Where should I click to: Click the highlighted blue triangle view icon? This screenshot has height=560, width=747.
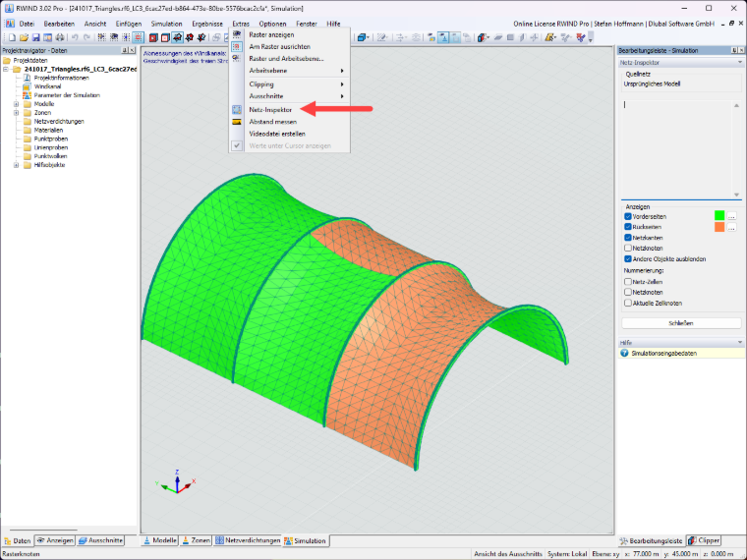click(x=443, y=37)
